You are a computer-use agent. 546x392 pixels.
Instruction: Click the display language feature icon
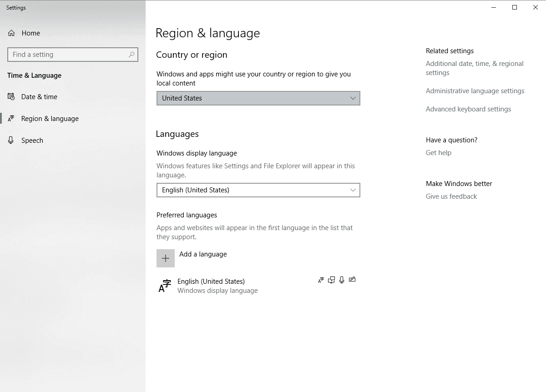321,280
